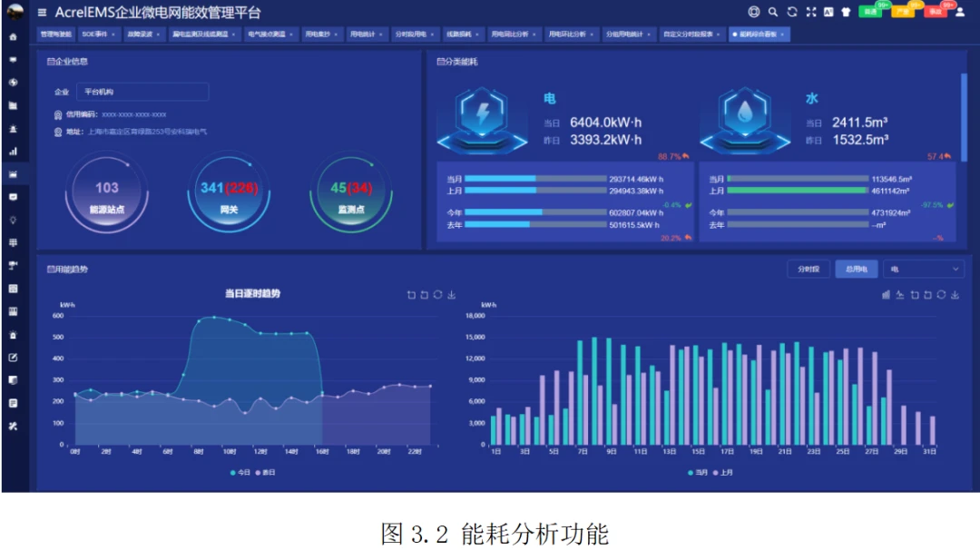This screenshot has height=550, width=980.
Task: Toggle the 当月 series in bar chart legend
Action: click(x=697, y=473)
